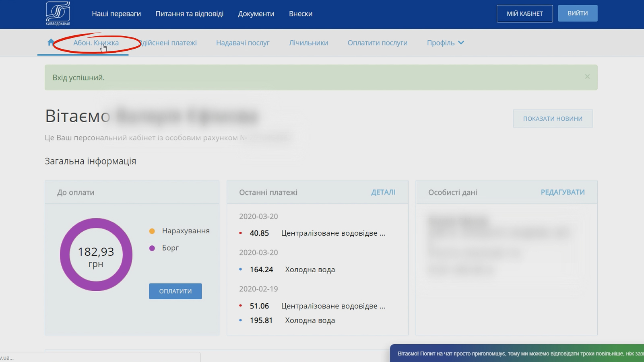Open the chat greeting banner
The width and height of the screenshot is (644, 362).
click(x=517, y=353)
